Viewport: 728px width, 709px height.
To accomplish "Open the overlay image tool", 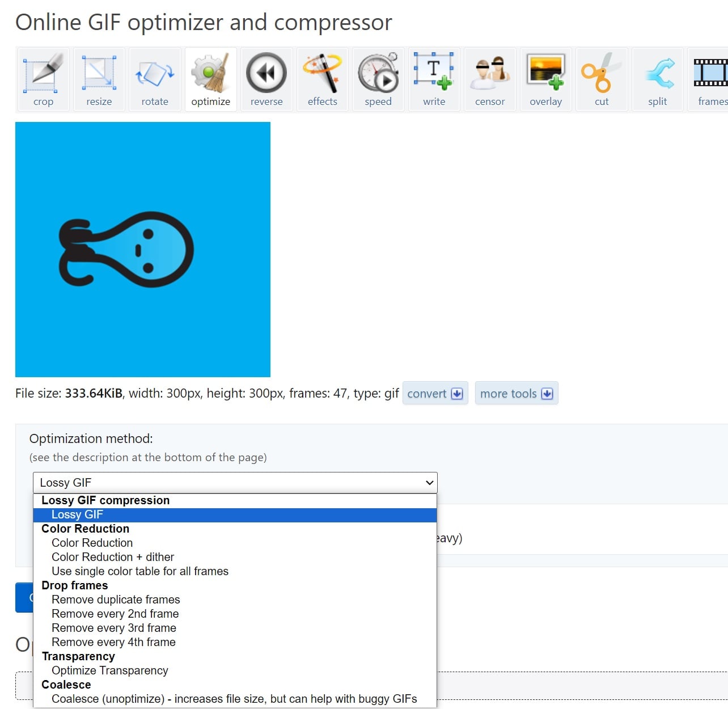I will click(546, 80).
